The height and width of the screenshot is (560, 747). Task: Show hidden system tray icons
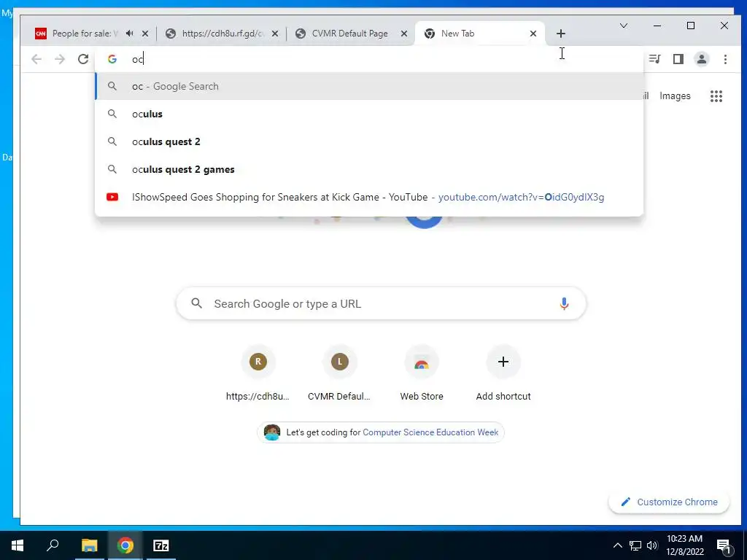[617, 545]
